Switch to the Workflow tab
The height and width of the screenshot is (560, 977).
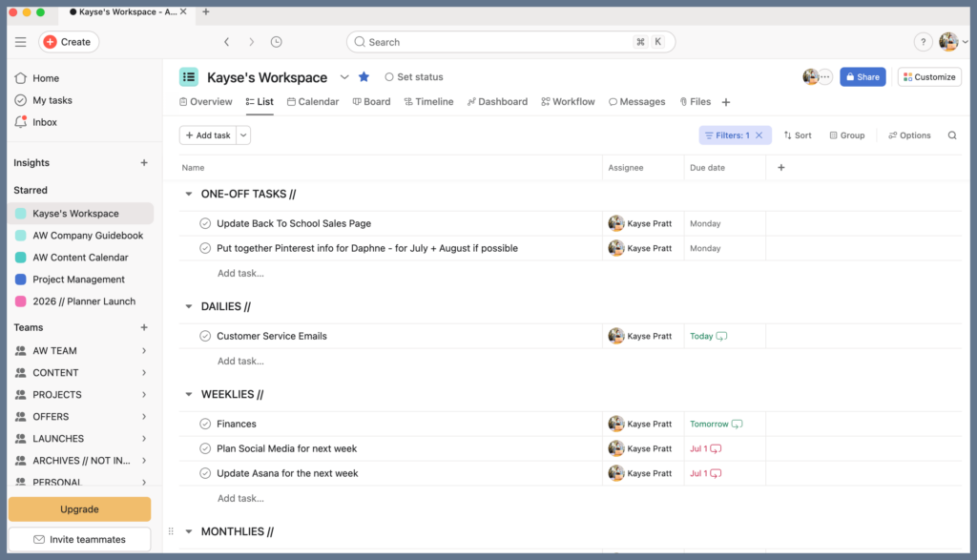point(568,101)
